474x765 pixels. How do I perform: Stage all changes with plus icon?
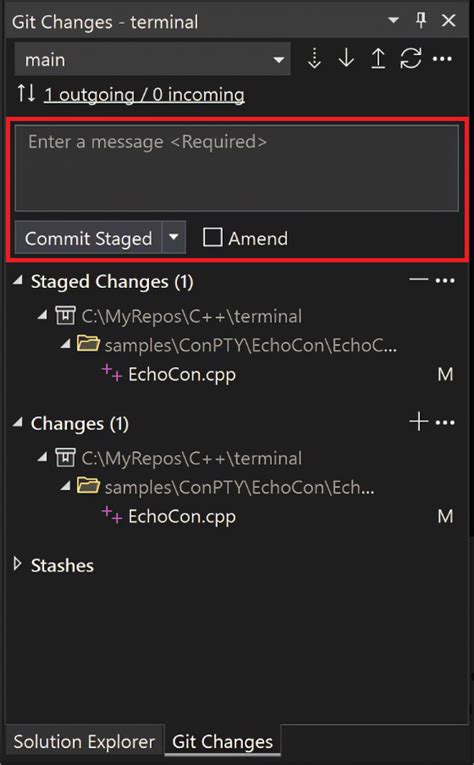tap(419, 421)
